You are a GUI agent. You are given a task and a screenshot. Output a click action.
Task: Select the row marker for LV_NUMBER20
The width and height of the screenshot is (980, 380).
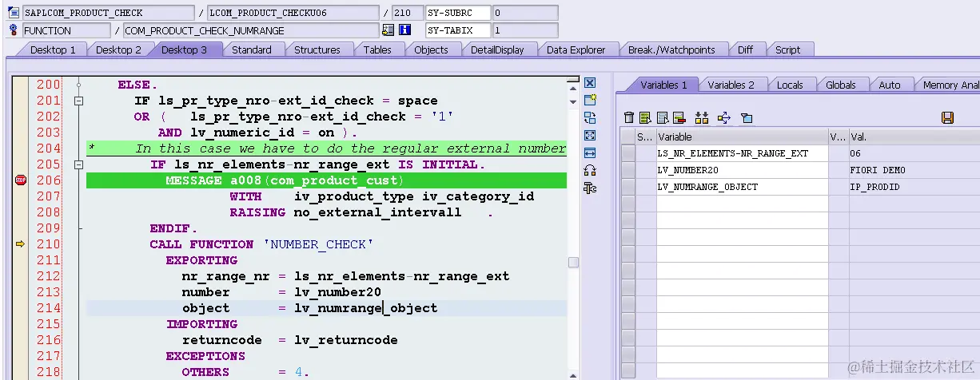(628, 170)
